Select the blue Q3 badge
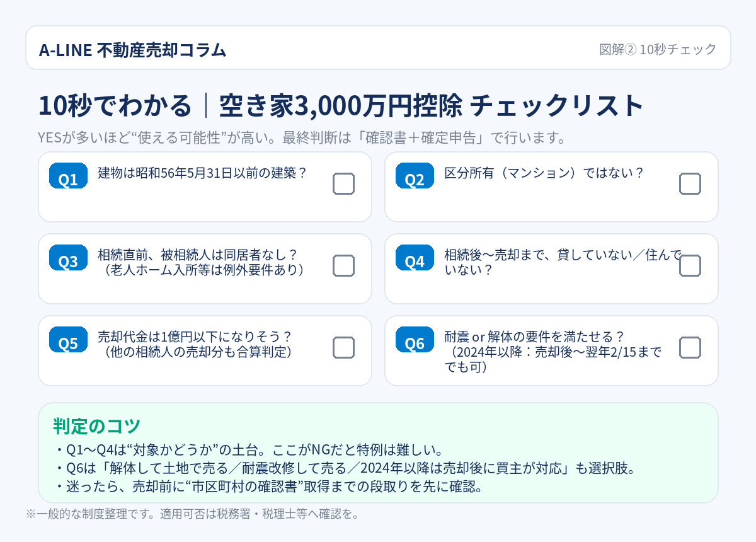This screenshot has width=756, height=542. pyautogui.click(x=68, y=258)
